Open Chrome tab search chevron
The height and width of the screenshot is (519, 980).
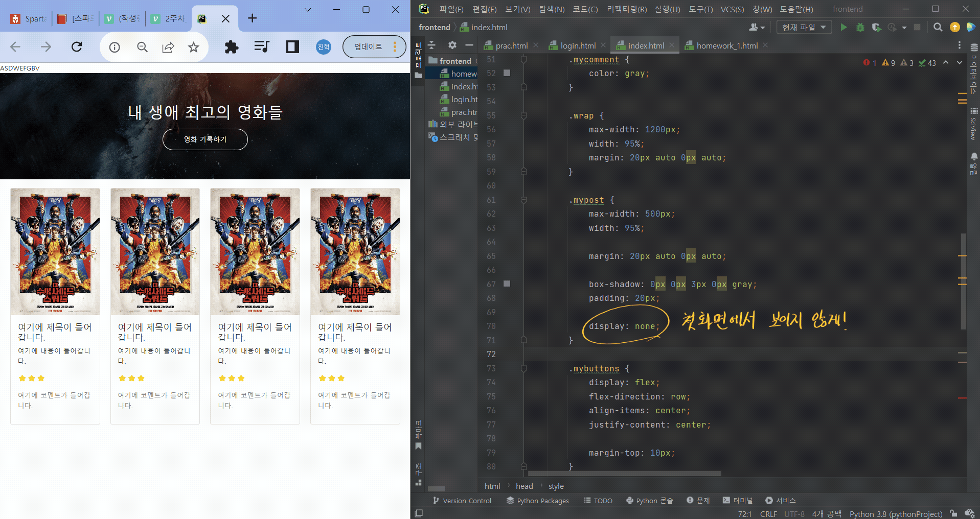308,10
